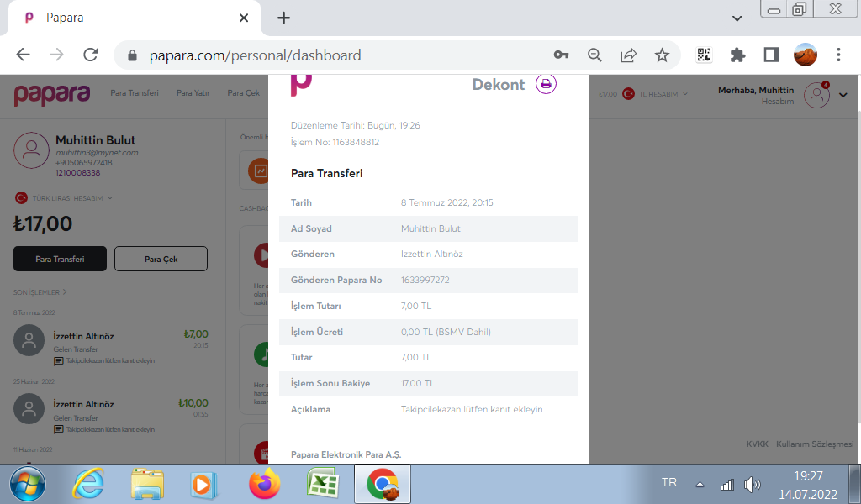Expand the user account menu chevron

843,95
